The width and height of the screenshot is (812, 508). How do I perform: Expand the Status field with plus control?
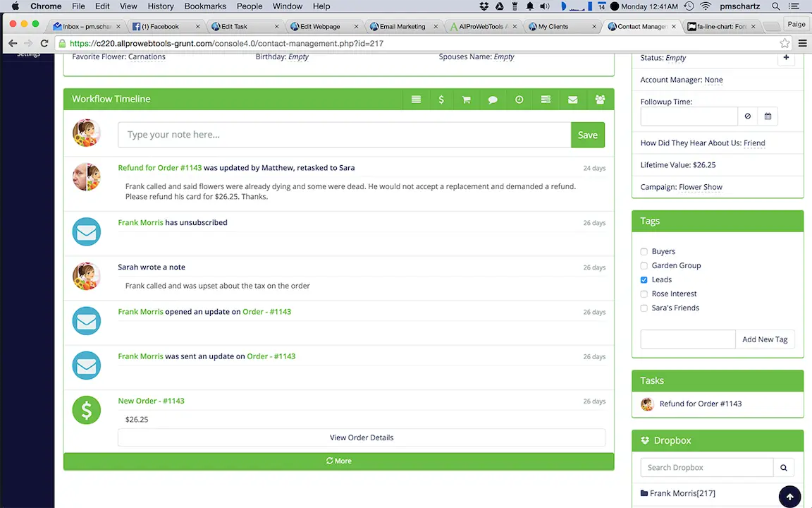point(786,57)
